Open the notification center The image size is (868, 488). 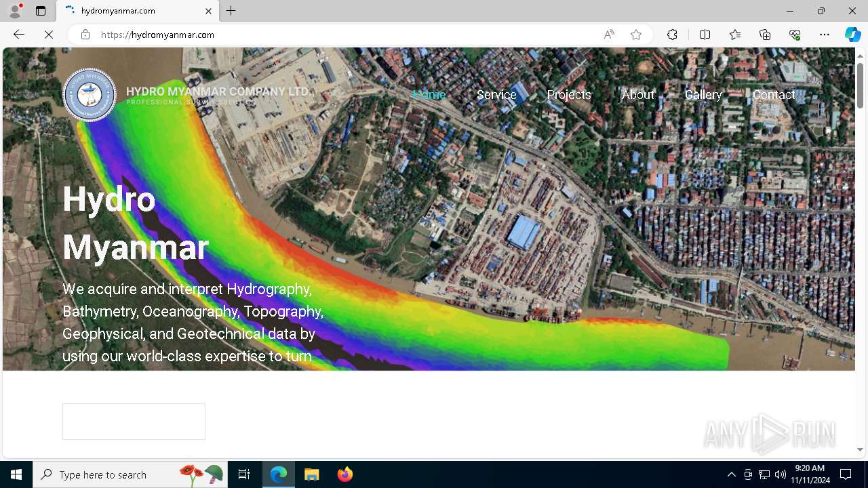[846, 474]
